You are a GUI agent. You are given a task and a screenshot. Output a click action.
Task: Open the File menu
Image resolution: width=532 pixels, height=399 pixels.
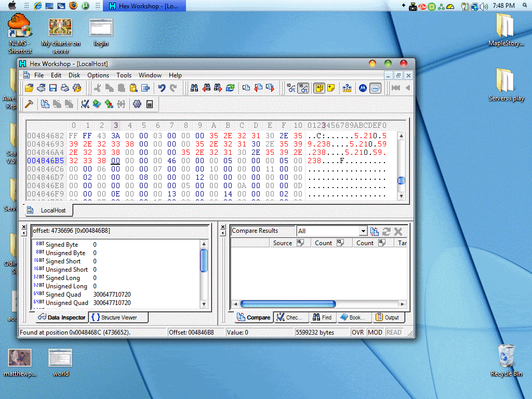(39, 75)
